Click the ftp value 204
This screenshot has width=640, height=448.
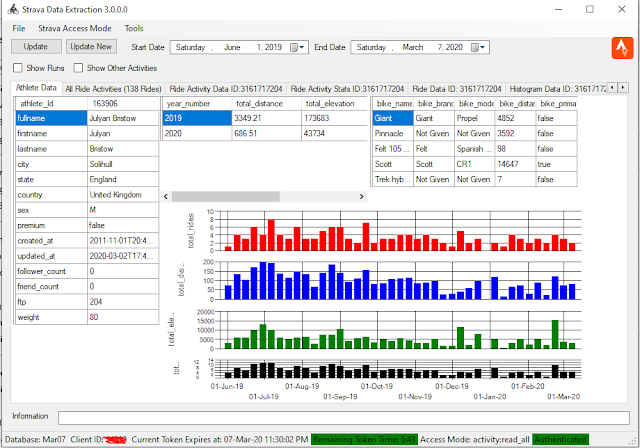click(x=123, y=302)
